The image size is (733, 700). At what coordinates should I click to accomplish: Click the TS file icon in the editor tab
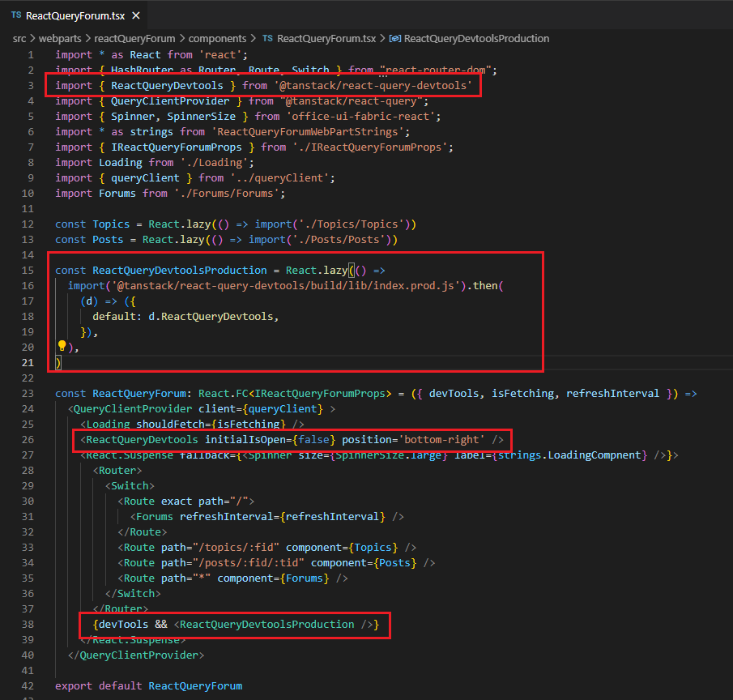pos(16,15)
